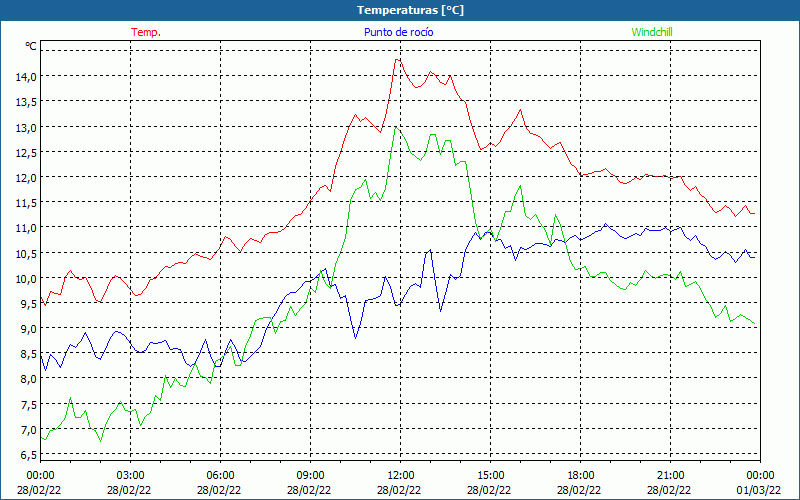The height and width of the screenshot is (500, 800).
Task: Click the 8,0 y-axis label
Action: 29,379
